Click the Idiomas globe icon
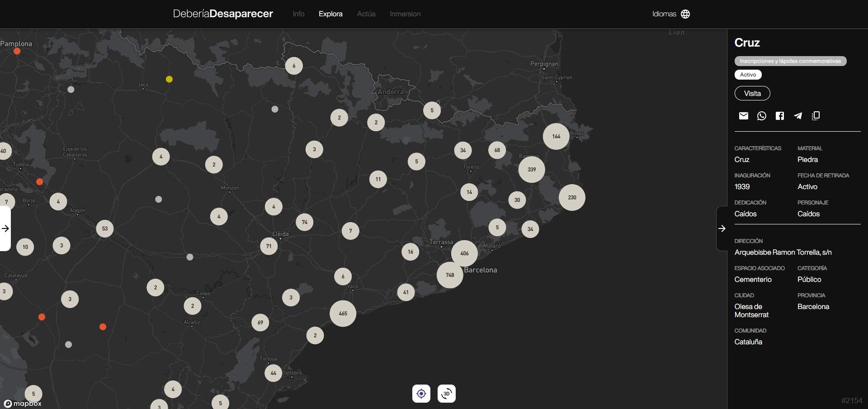868x409 pixels. point(685,14)
